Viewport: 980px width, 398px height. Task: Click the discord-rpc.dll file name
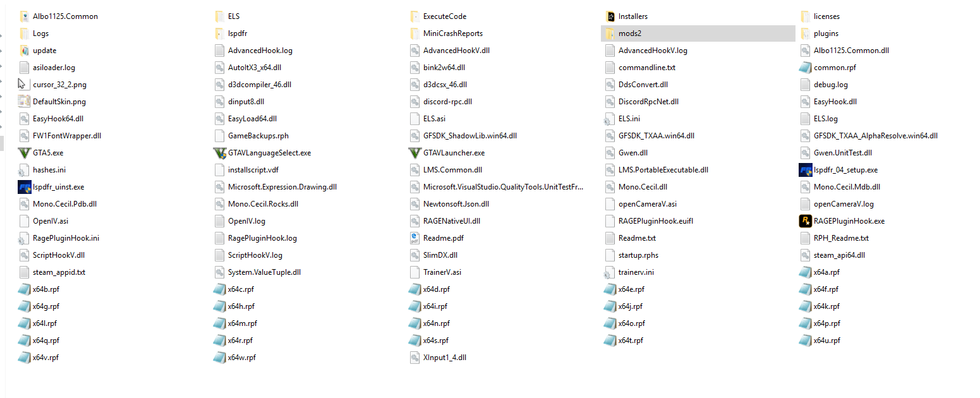[447, 102]
